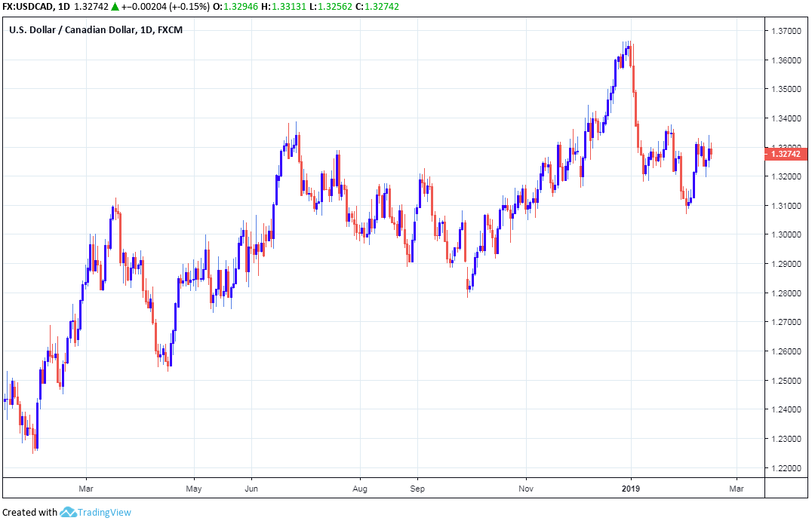This screenshot has width=812, height=524.
Task: Select the Sep marker on the date axis
Action: pyautogui.click(x=417, y=489)
